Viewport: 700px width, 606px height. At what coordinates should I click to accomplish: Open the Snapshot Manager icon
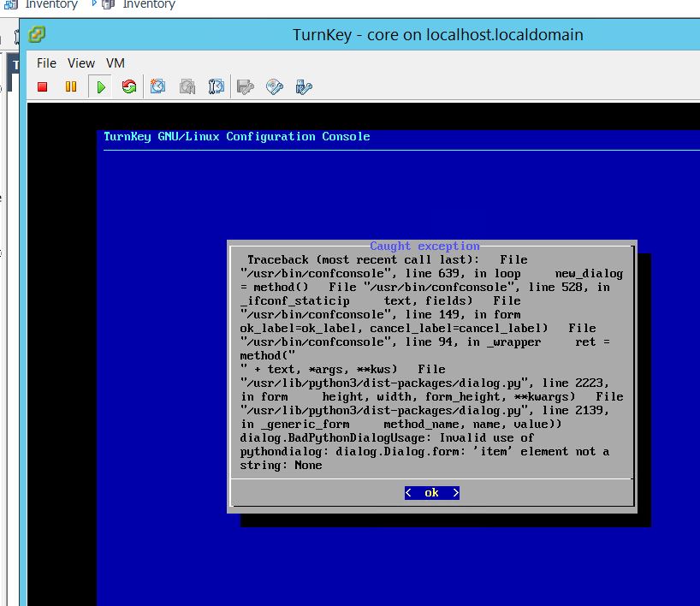tap(217, 86)
